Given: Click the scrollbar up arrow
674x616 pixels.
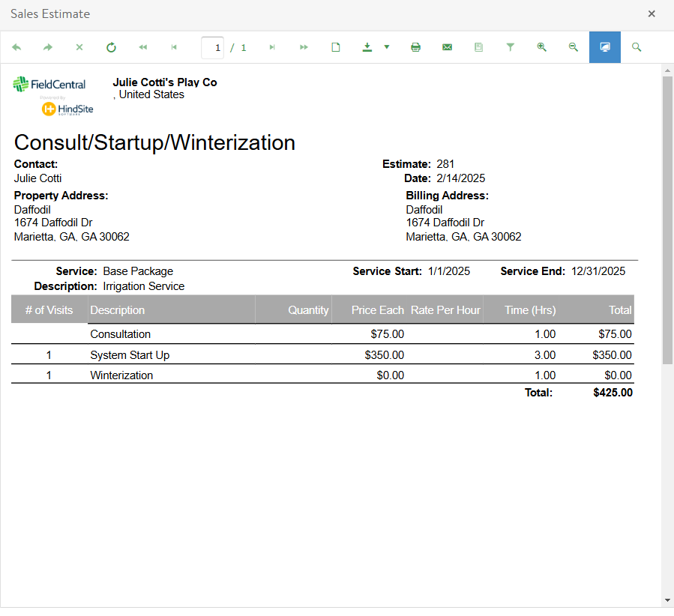Looking at the screenshot, I should [667, 70].
